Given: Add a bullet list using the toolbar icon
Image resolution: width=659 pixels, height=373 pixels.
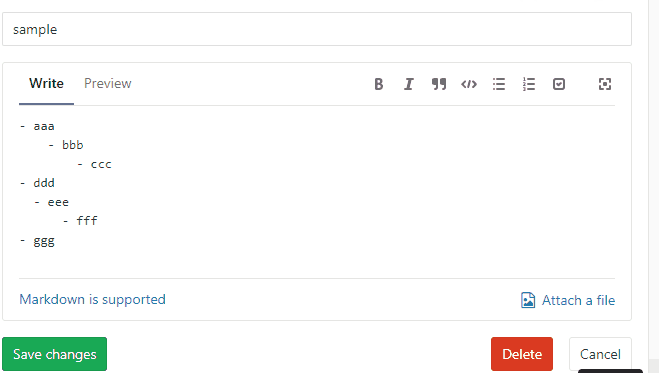Looking at the screenshot, I should 499,84.
